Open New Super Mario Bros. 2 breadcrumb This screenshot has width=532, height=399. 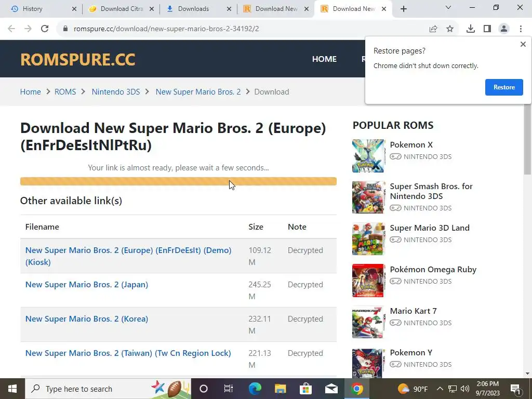[x=198, y=92]
